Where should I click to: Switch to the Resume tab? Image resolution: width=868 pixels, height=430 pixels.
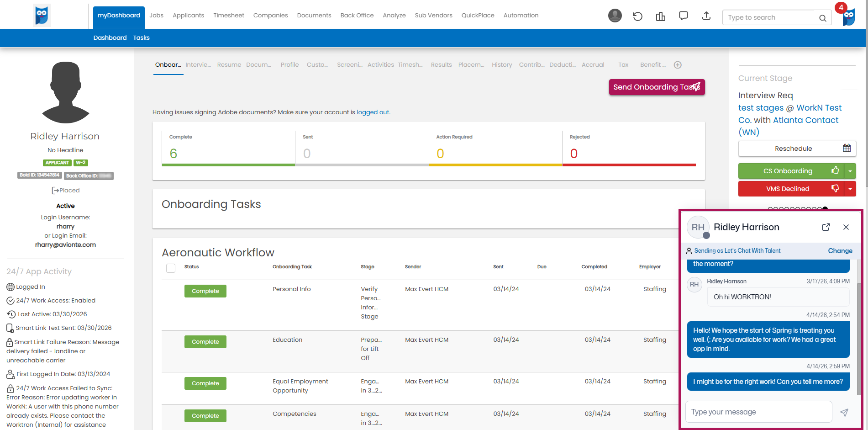pos(229,65)
